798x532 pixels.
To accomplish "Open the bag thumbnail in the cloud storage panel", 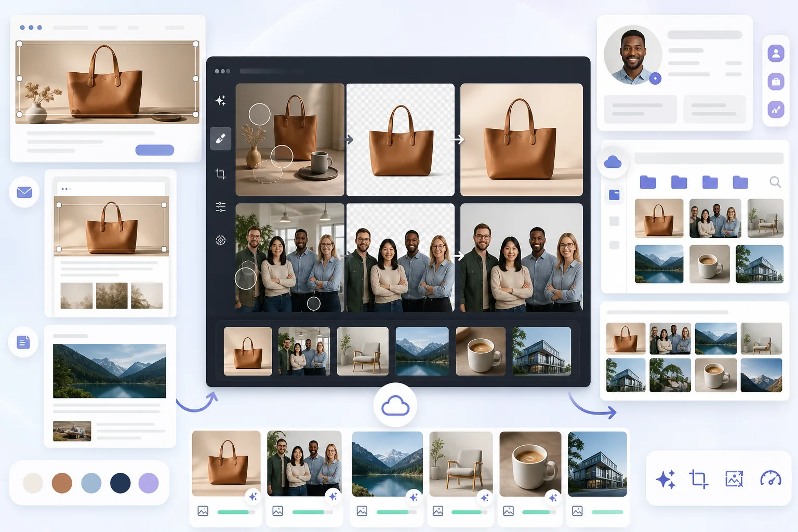I will coord(659,218).
